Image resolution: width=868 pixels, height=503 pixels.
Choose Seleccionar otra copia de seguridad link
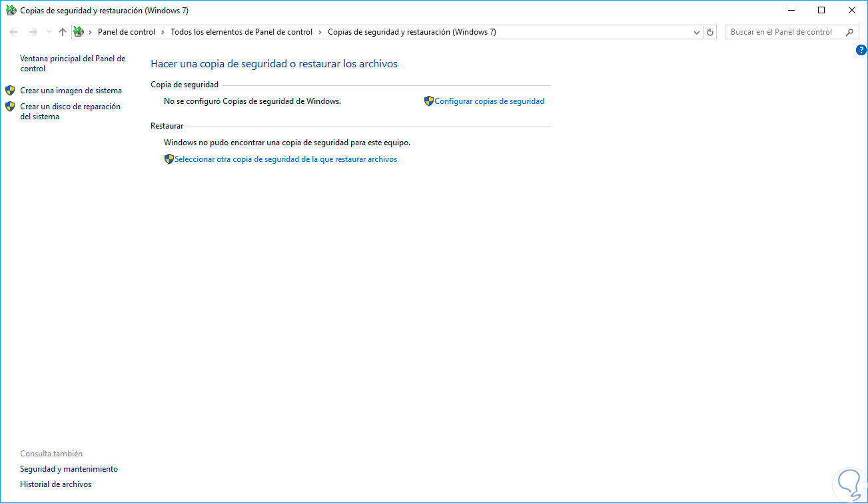(x=286, y=159)
